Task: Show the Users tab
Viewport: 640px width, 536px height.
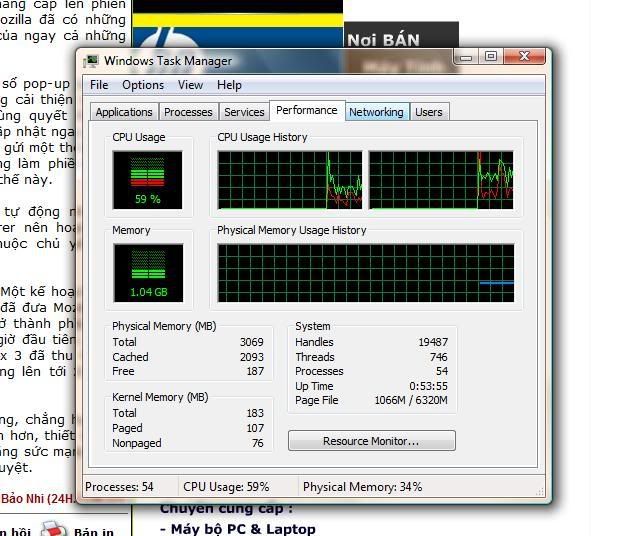Action: (x=428, y=112)
